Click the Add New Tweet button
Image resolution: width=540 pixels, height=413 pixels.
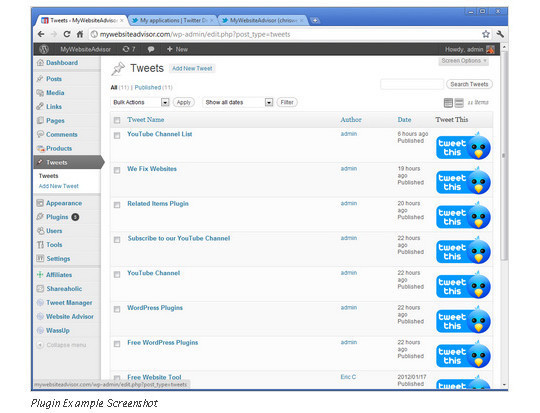coord(192,69)
